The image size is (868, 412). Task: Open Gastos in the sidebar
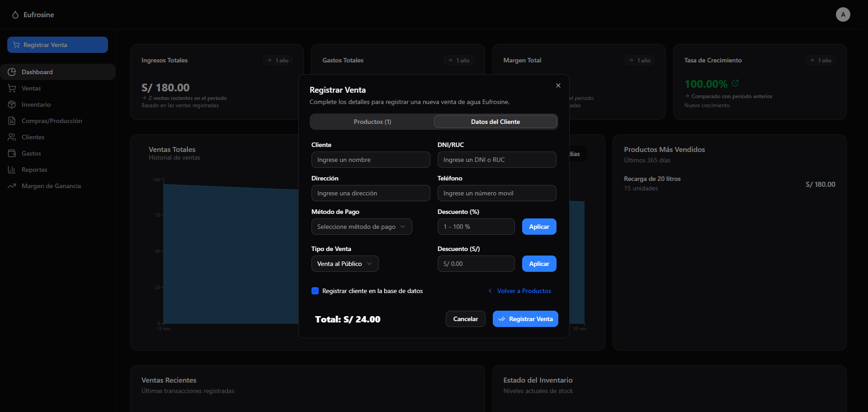click(x=57, y=153)
